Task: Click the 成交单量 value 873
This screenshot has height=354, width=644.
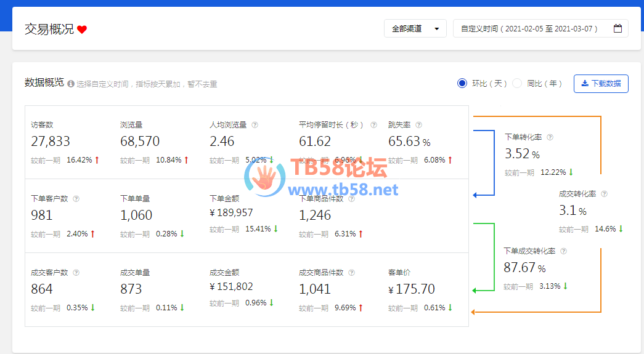Action: [131, 289]
